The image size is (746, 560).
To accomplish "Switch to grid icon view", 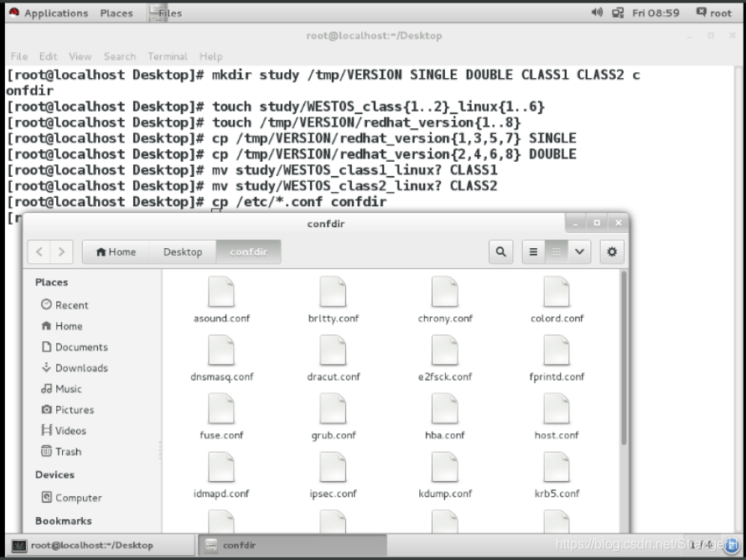I will point(557,251).
